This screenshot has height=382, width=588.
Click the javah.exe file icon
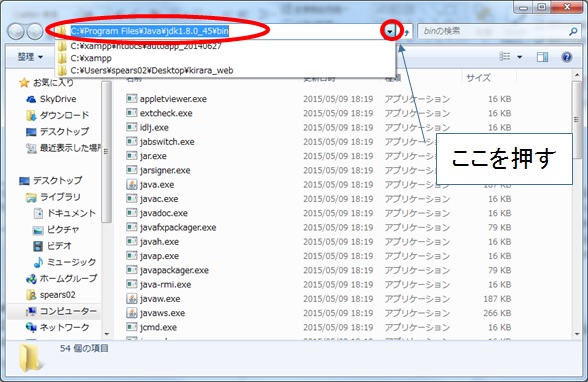coord(132,241)
